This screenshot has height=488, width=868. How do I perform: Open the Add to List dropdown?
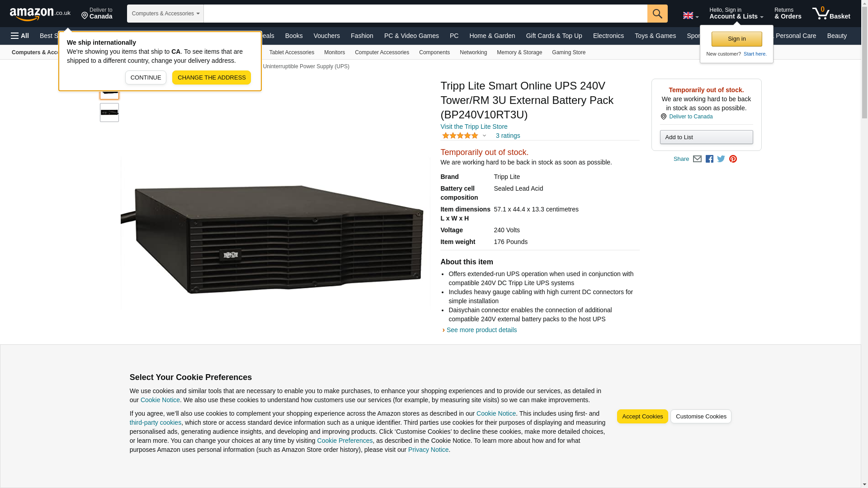[706, 137]
